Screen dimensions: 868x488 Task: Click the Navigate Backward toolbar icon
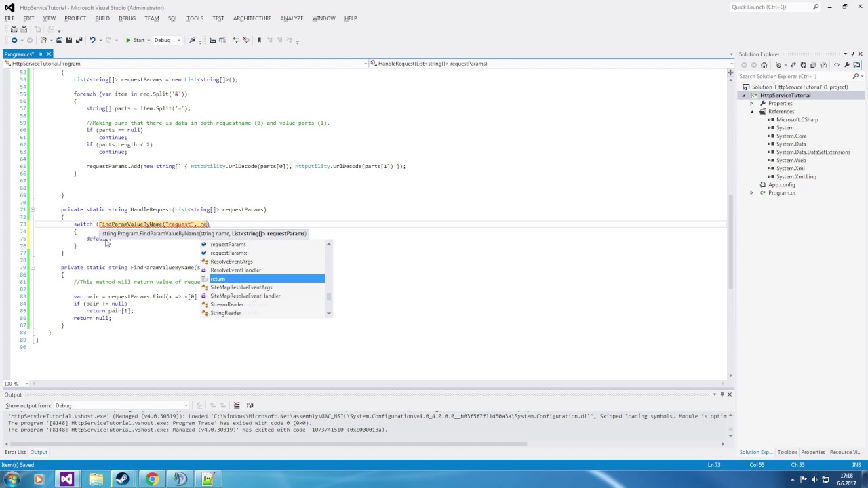tap(14, 40)
